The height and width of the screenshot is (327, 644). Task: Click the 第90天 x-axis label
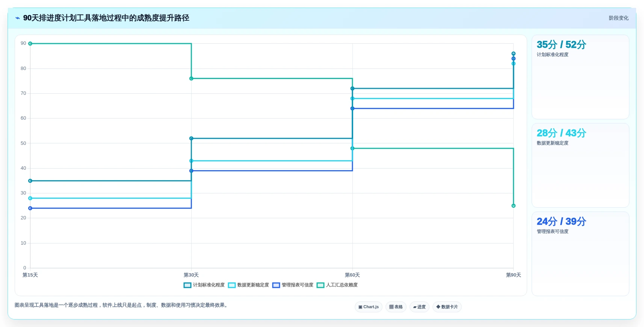pos(514,275)
